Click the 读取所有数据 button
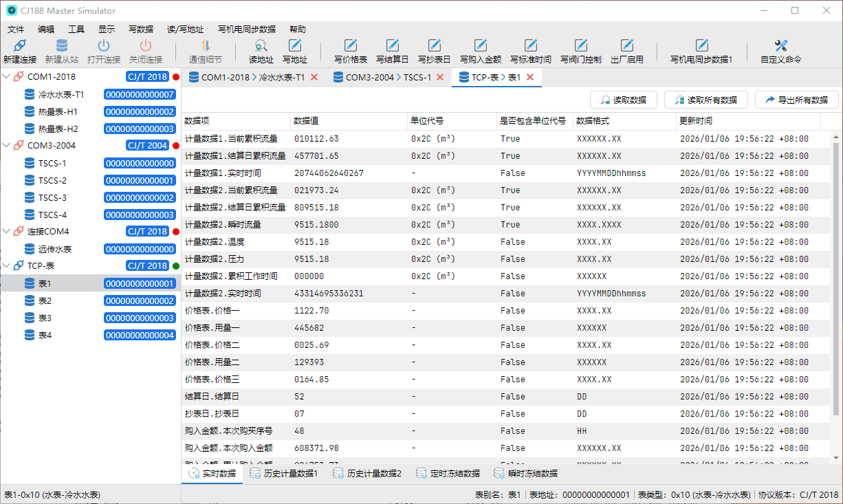Image resolution: width=843 pixels, height=504 pixels. (x=705, y=100)
